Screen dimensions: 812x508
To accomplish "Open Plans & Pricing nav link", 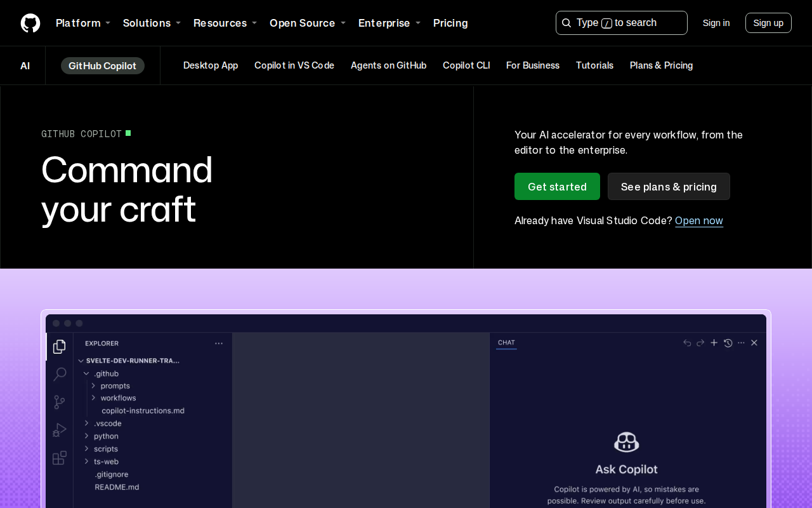I will click(x=661, y=65).
